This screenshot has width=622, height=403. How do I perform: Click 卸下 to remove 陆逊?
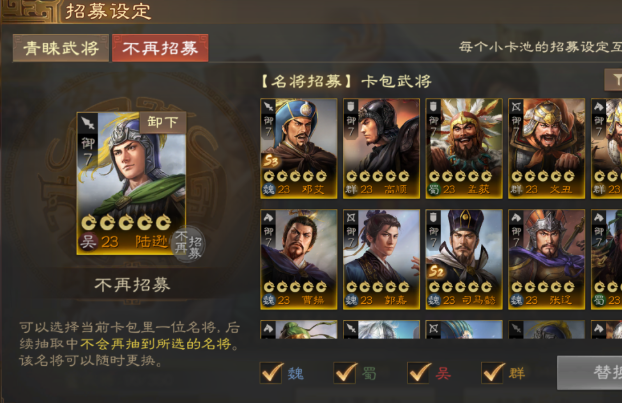click(163, 122)
